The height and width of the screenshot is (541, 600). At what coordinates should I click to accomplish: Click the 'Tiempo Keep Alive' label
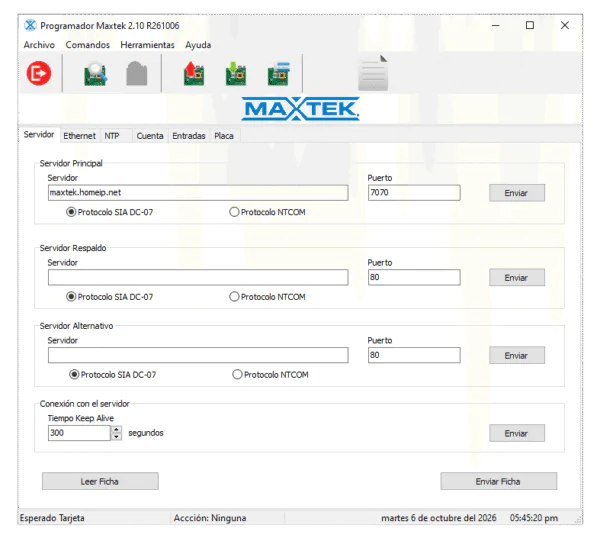click(x=81, y=418)
